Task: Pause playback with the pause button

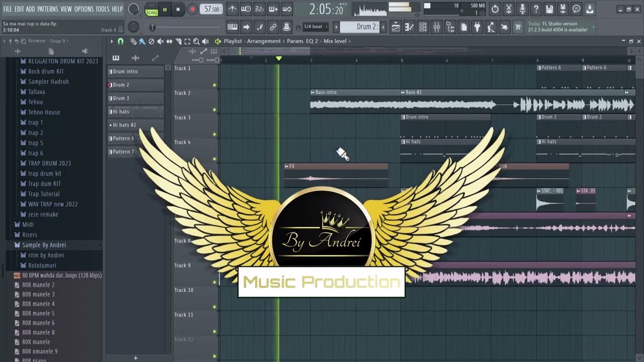Action: point(165,9)
